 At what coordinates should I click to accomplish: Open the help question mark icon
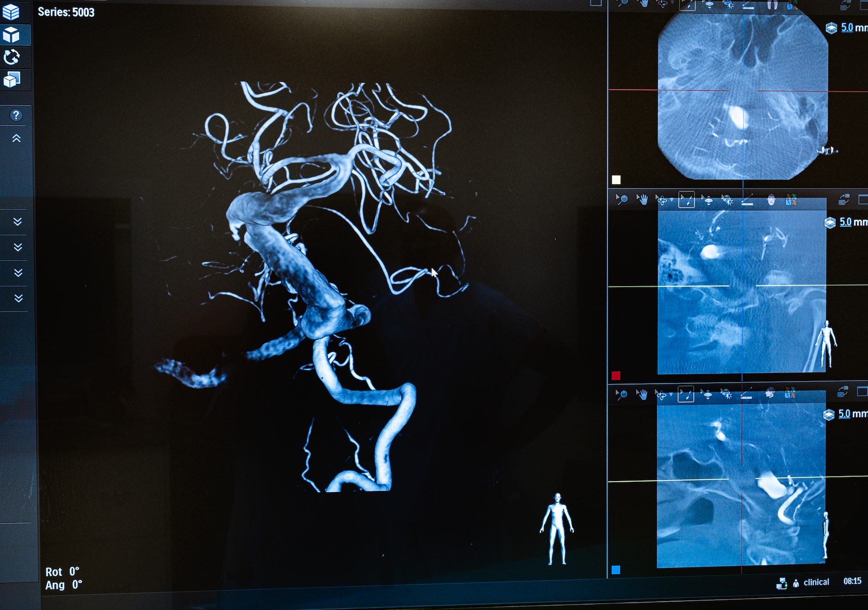tap(16, 115)
